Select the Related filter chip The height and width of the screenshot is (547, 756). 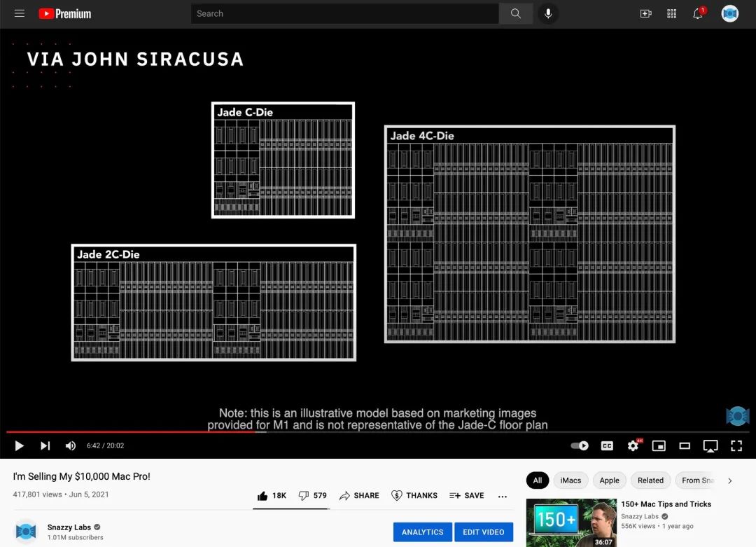pos(650,480)
